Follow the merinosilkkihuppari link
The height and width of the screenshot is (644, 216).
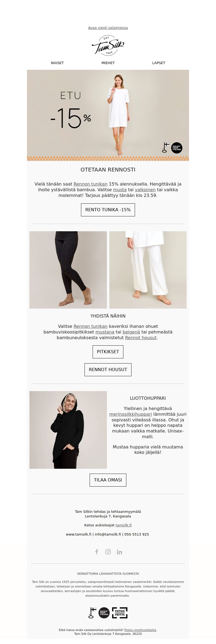[130, 414]
